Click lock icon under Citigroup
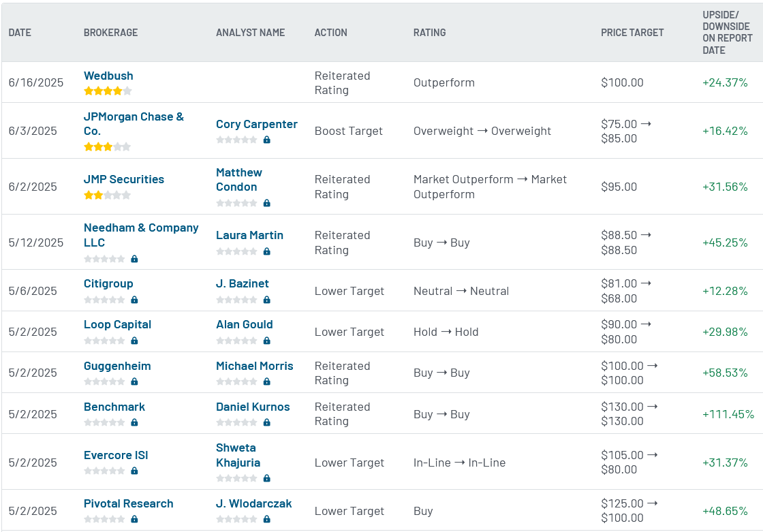This screenshot has width=763, height=532. click(x=134, y=300)
